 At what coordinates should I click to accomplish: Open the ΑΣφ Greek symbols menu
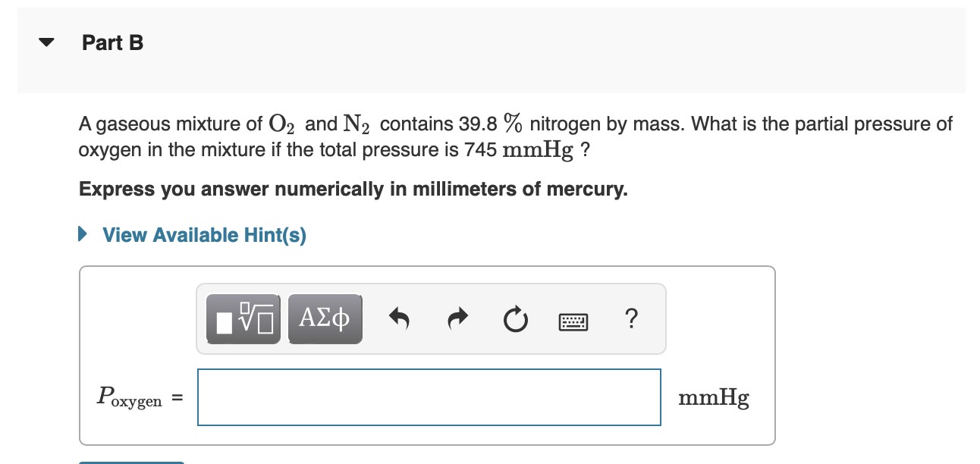(325, 318)
